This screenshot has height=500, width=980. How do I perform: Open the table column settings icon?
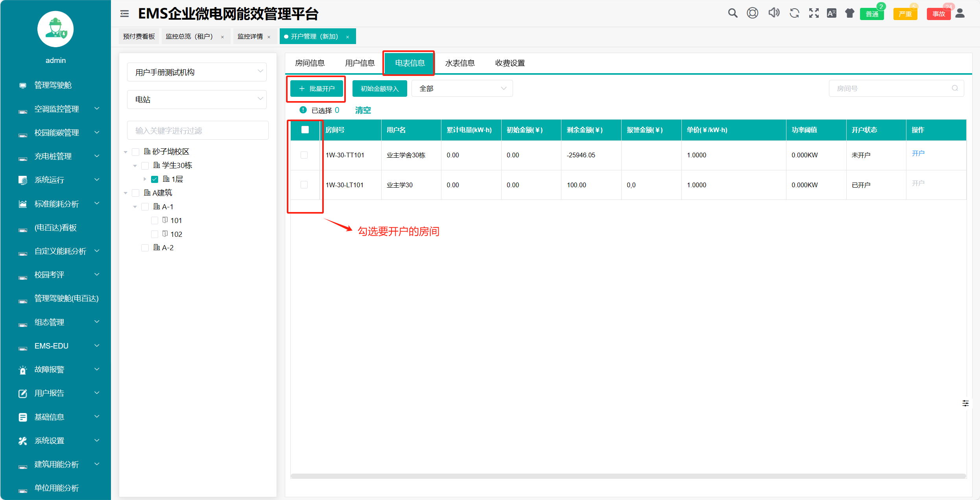[965, 403]
